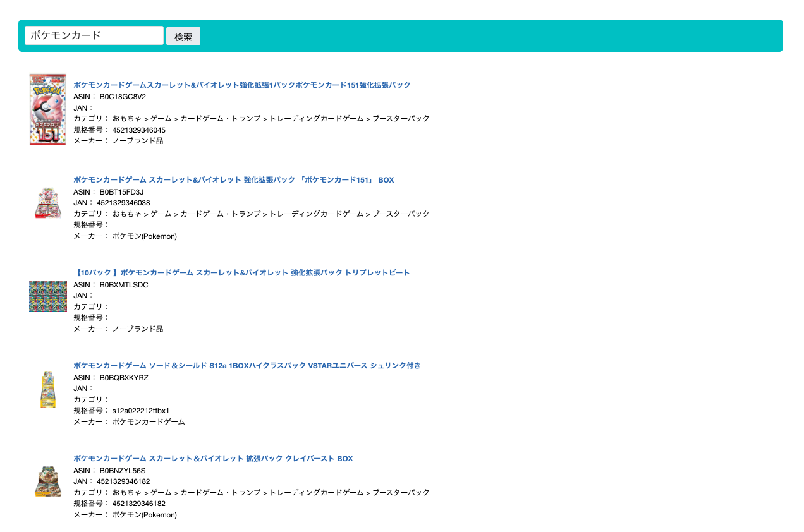Click the ポケモンカード151 BOX product thumbnail
Screen dimensions: 804x532
[x=47, y=202]
